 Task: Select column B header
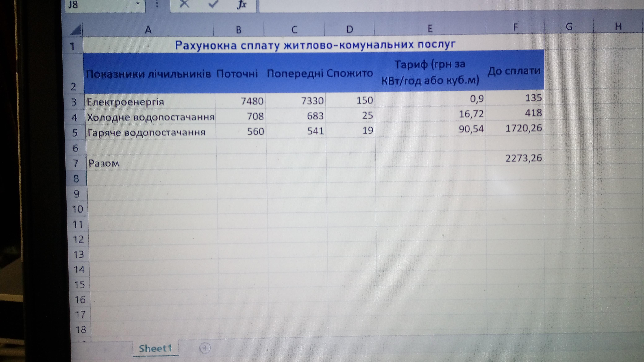(x=239, y=30)
